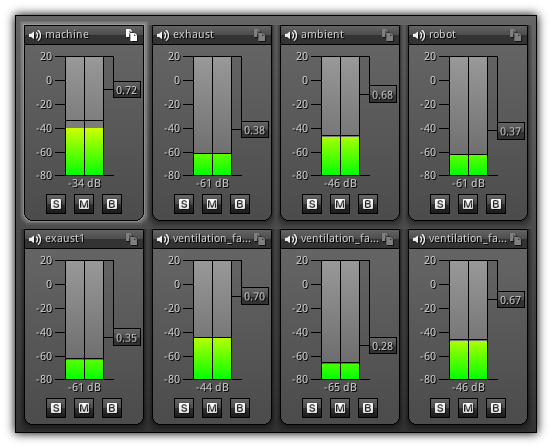Click the copy icon on the exhaust channel
Image resolution: width=552 pixels, height=448 pixels.
[260, 35]
